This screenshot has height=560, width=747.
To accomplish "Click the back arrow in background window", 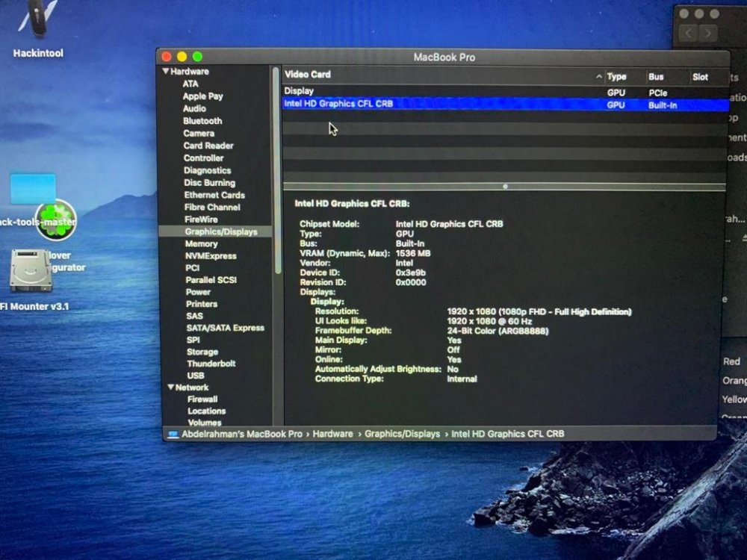I will click(689, 33).
